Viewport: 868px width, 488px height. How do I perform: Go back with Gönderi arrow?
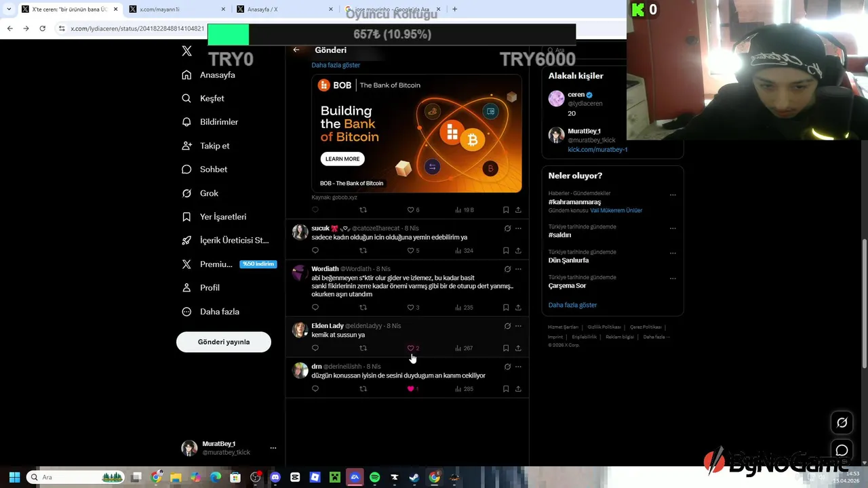[x=296, y=50]
